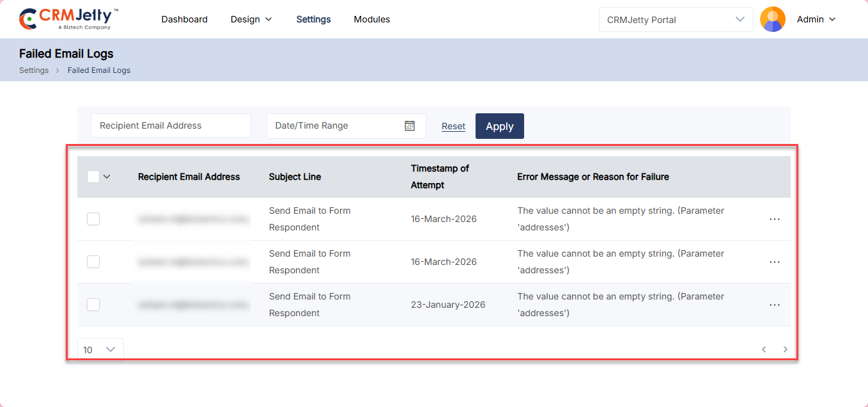868x407 pixels.
Task: Expand the Admin account menu
Action: [x=816, y=20]
